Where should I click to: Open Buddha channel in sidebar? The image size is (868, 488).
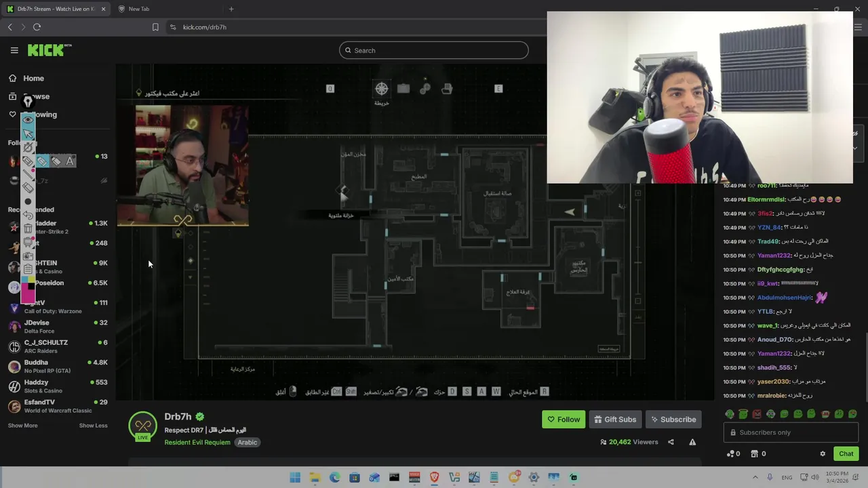58,366
